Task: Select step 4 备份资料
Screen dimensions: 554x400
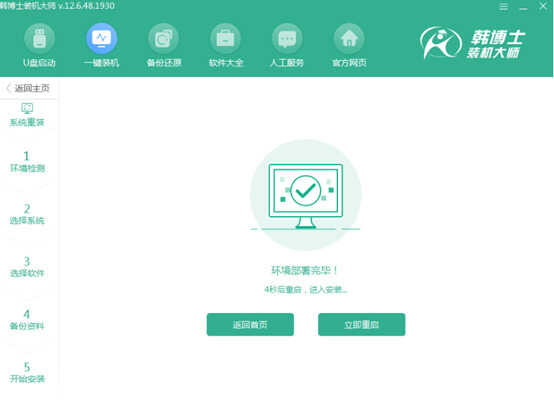Action: 27,319
